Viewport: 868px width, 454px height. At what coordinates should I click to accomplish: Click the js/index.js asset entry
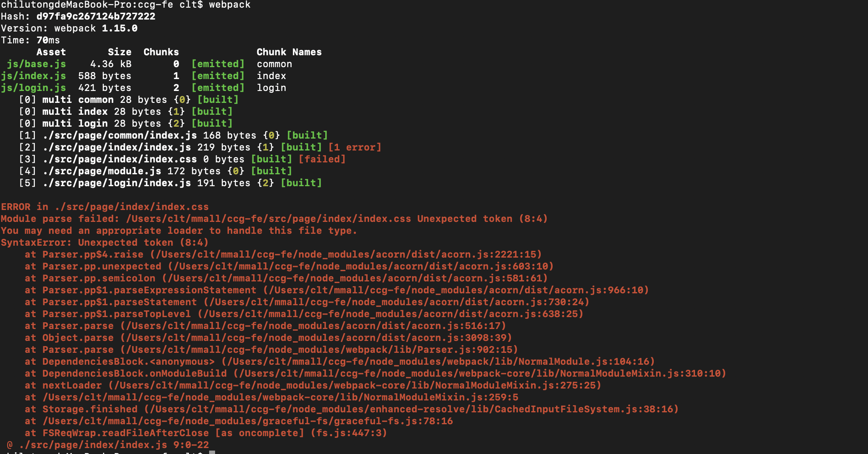point(33,76)
